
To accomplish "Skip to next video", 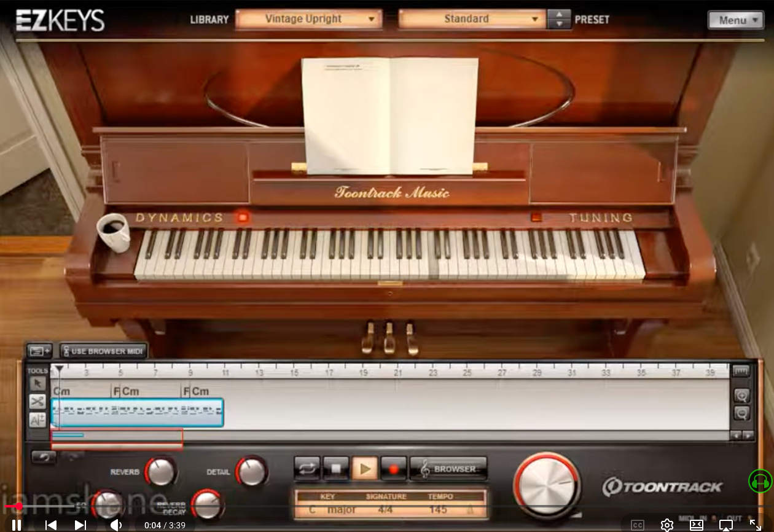I will [80, 525].
